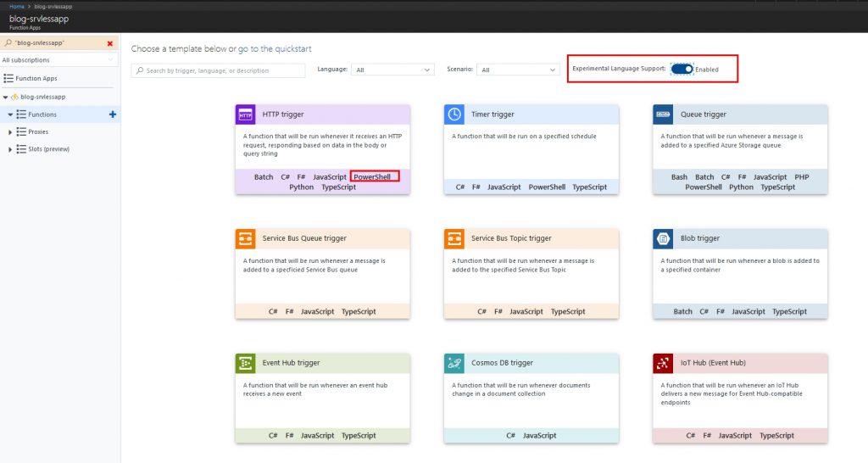The width and height of the screenshot is (868, 463).
Task: Choose PowerShell on the Timer trigger card
Action: tap(547, 187)
